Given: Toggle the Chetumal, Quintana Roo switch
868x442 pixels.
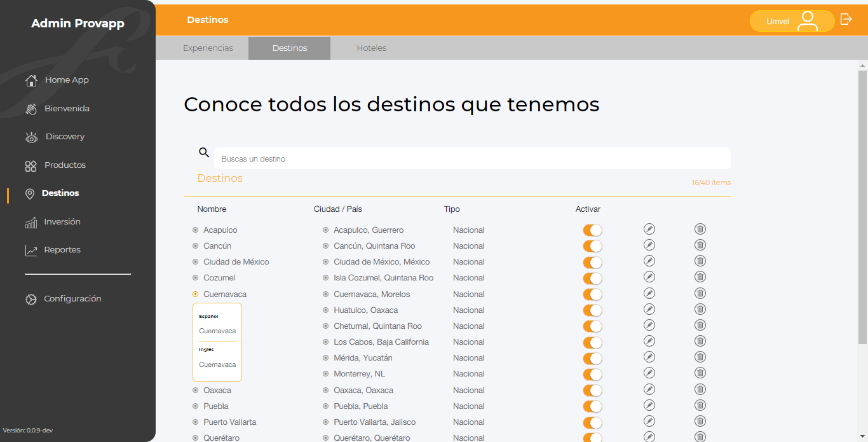Looking at the screenshot, I should [592, 326].
